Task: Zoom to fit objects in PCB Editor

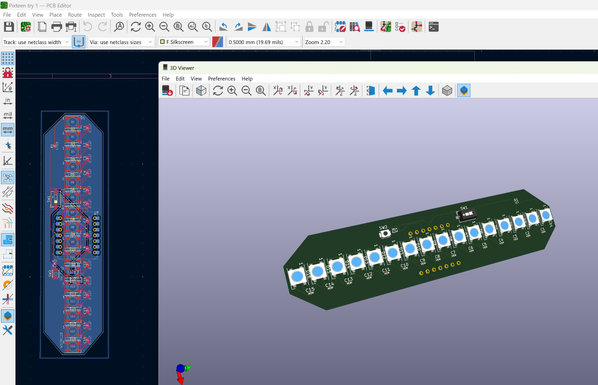Action: coord(193,27)
